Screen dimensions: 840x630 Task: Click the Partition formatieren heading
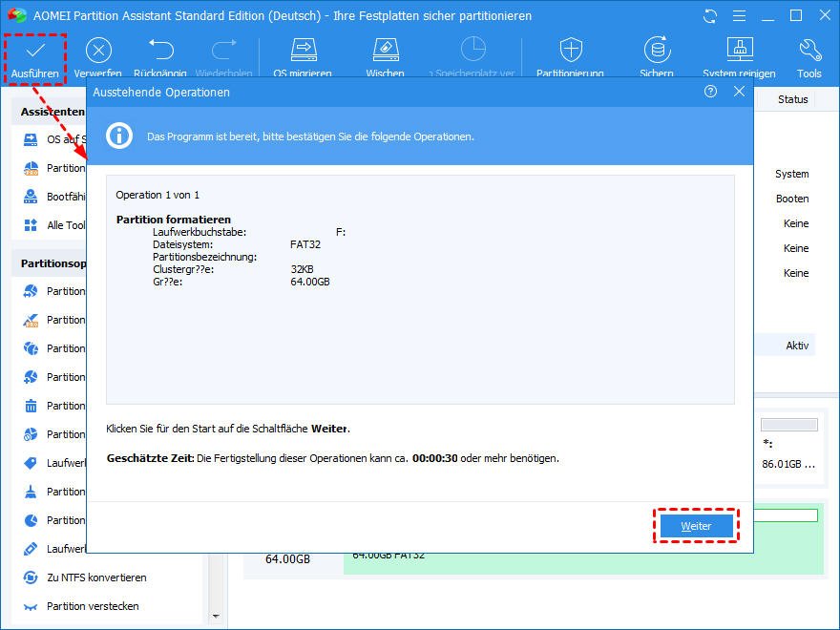[x=174, y=220]
